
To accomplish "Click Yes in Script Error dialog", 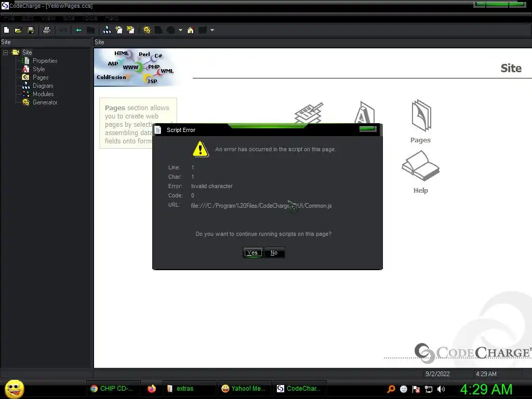I will (x=253, y=253).
